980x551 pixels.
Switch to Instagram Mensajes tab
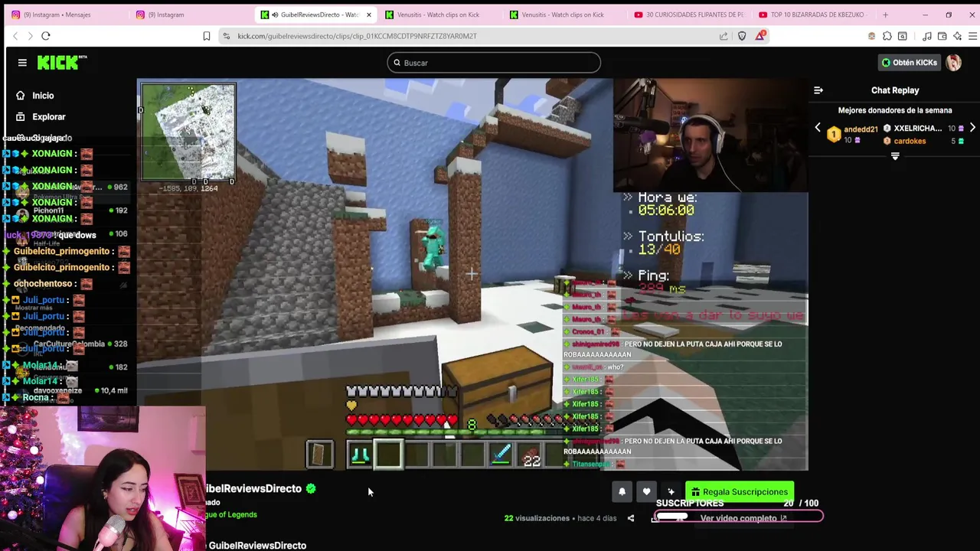coord(67,15)
